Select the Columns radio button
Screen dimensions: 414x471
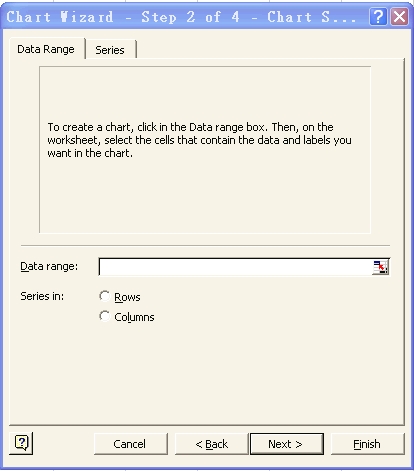[x=104, y=316]
